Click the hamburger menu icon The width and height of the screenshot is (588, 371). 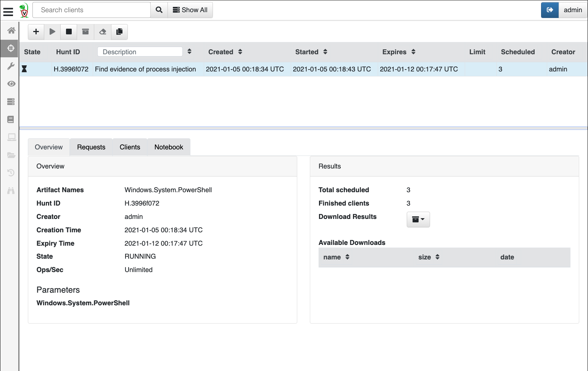coord(8,11)
